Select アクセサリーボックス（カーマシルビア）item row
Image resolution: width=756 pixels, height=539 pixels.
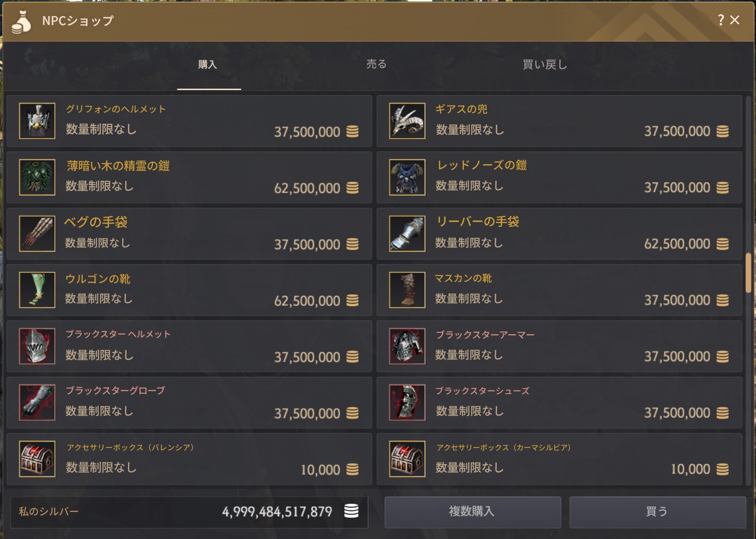(x=559, y=459)
